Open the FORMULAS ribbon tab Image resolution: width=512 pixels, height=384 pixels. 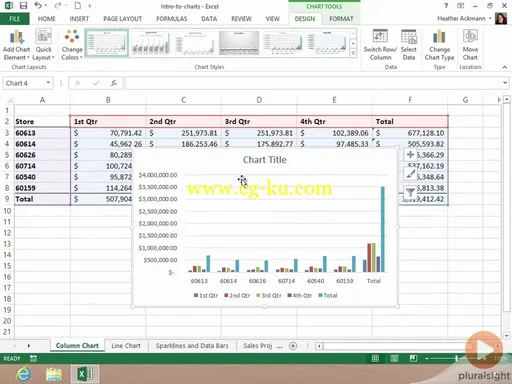click(172, 19)
